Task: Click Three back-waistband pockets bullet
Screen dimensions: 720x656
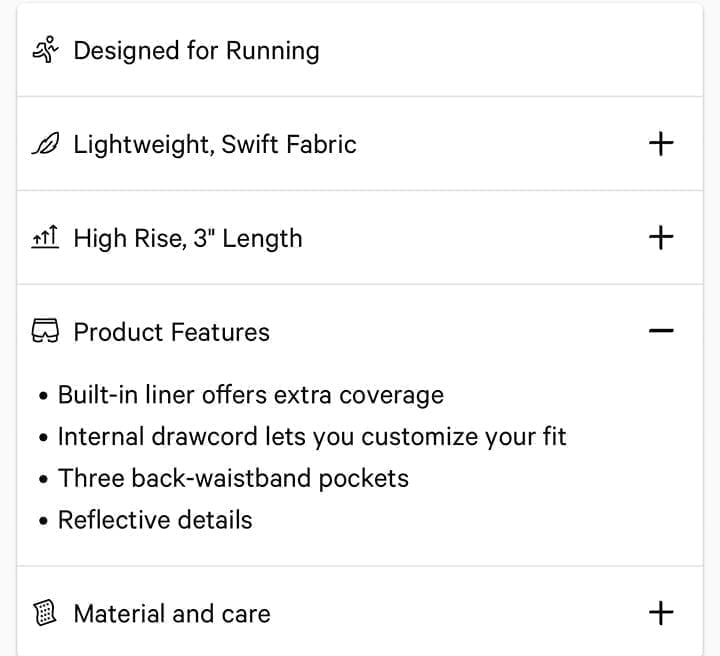Action: coord(233,478)
